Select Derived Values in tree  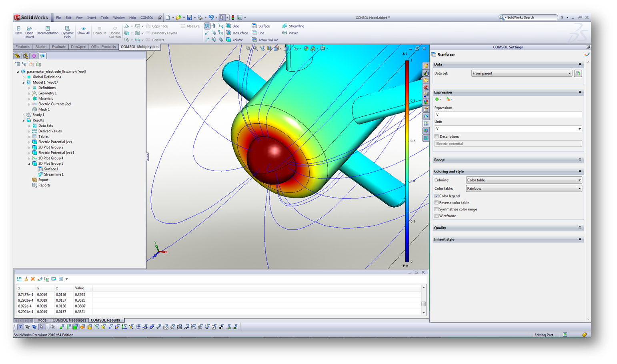pyautogui.click(x=47, y=131)
